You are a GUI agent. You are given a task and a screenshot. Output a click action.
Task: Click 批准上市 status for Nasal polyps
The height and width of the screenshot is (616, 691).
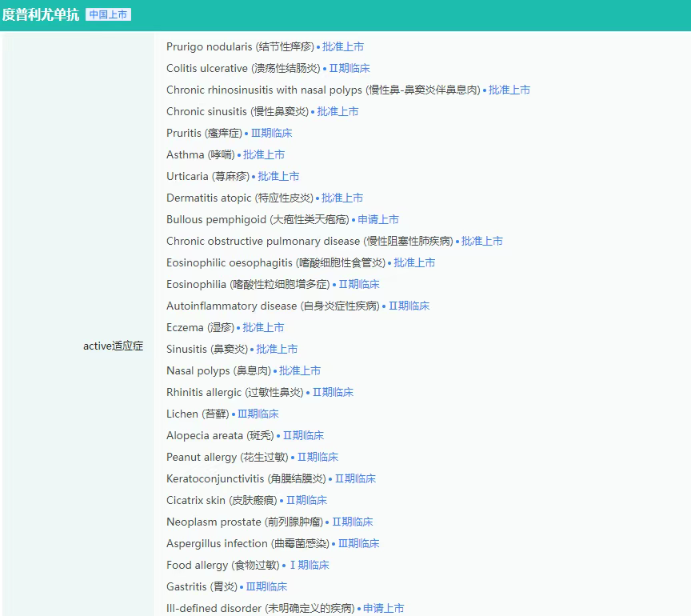[x=300, y=370]
